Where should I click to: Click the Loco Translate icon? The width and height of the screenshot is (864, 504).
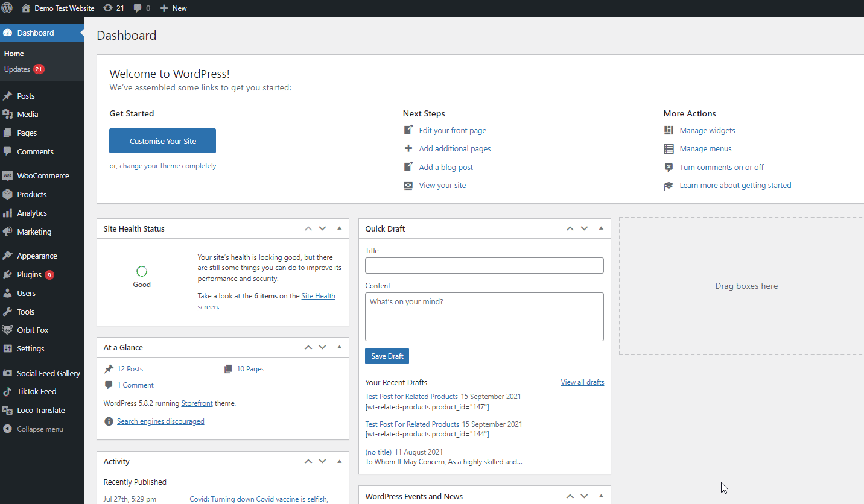[7, 410]
